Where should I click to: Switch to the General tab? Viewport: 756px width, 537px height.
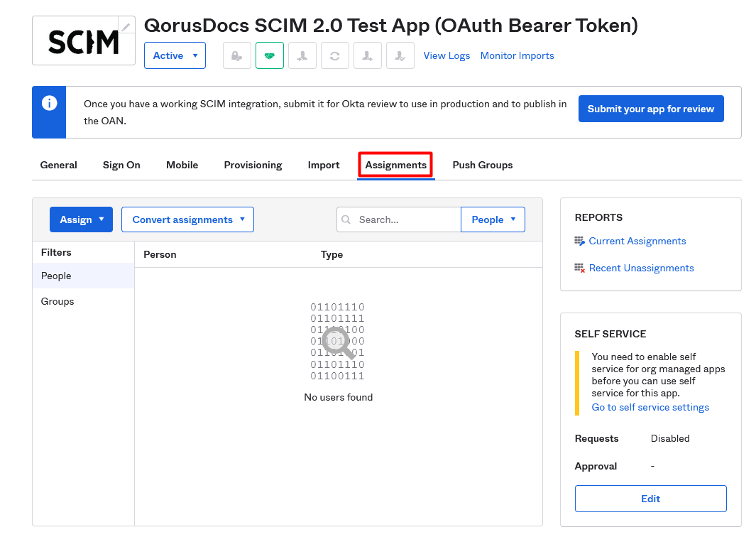tap(58, 165)
